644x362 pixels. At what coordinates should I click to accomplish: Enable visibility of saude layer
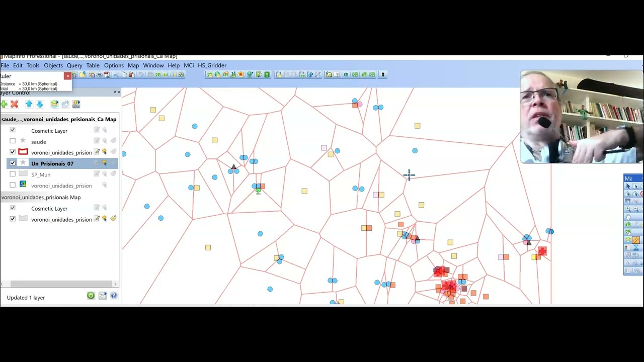pyautogui.click(x=13, y=141)
